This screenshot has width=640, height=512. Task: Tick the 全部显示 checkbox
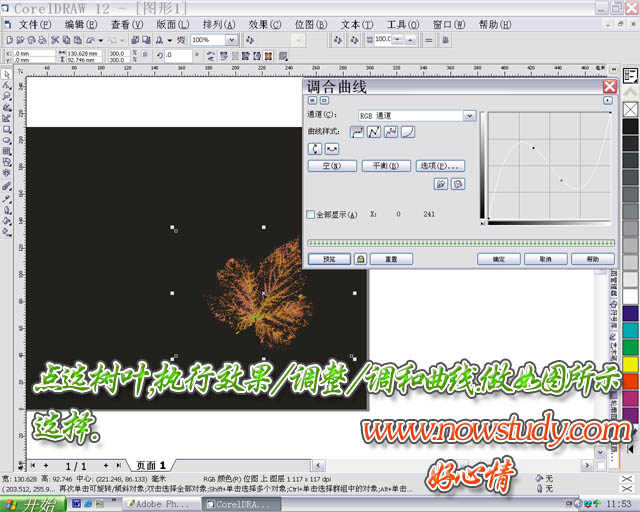pos(311,214)
